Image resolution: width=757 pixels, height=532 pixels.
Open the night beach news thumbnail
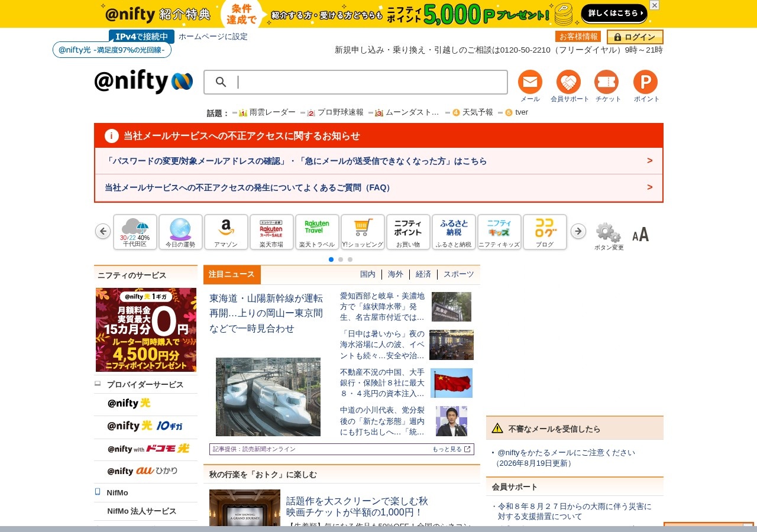(x=451, y=345)
